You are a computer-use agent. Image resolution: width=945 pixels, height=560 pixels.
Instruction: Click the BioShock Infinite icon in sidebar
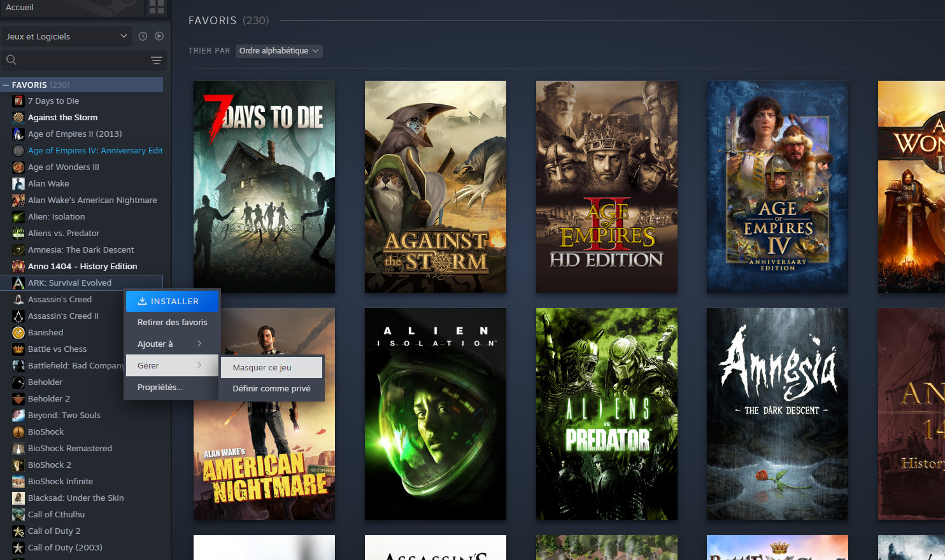coord(17,481)
